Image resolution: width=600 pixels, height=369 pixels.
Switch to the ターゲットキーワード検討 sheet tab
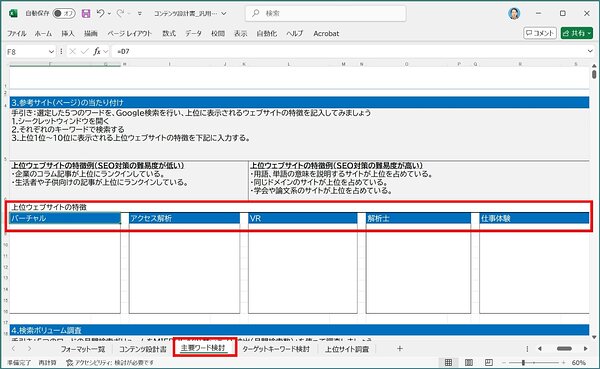(x=276, y=349)
